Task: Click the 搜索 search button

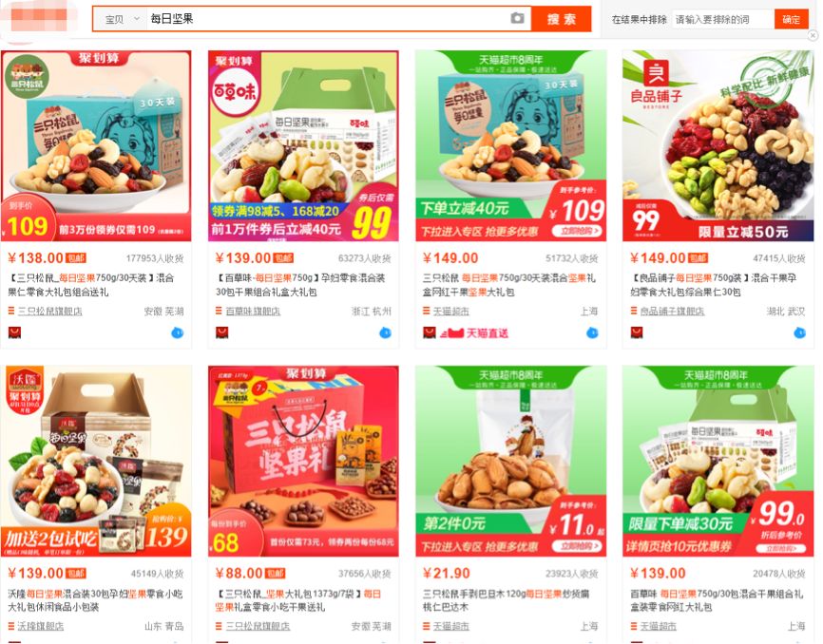Action: 561,19
